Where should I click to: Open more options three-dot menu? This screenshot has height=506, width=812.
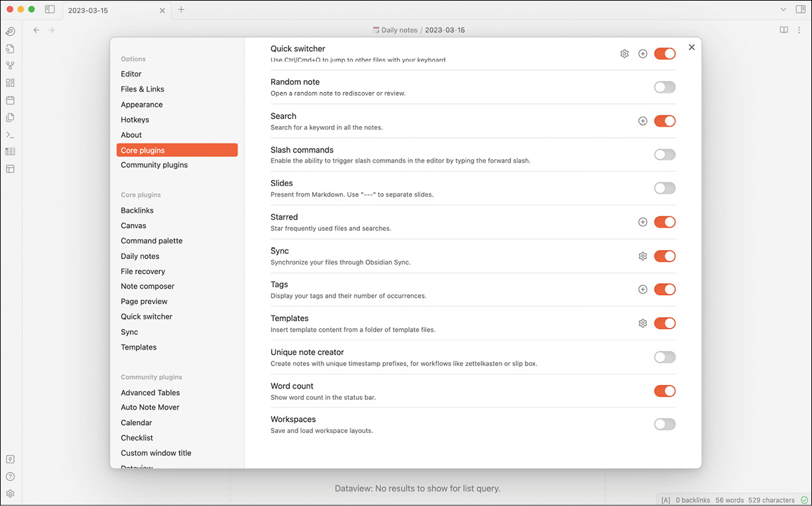click(800, 30)
